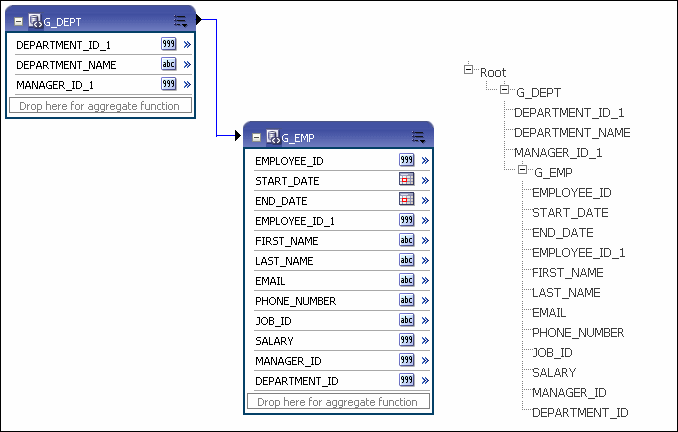Click the G_DEPT group header icon

coord(35,21)
